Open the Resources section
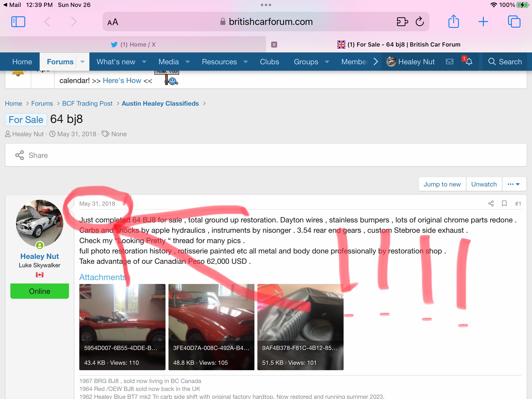 [x=219, y=62]
